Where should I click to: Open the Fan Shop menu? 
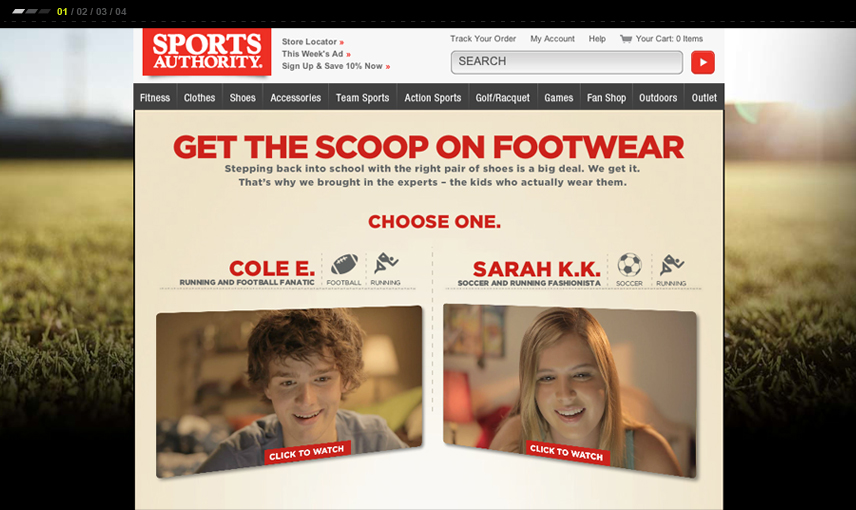(606, 98)
